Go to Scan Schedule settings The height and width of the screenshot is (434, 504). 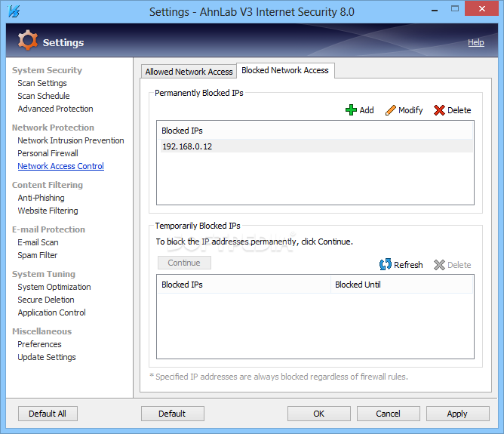pos(44,96)
